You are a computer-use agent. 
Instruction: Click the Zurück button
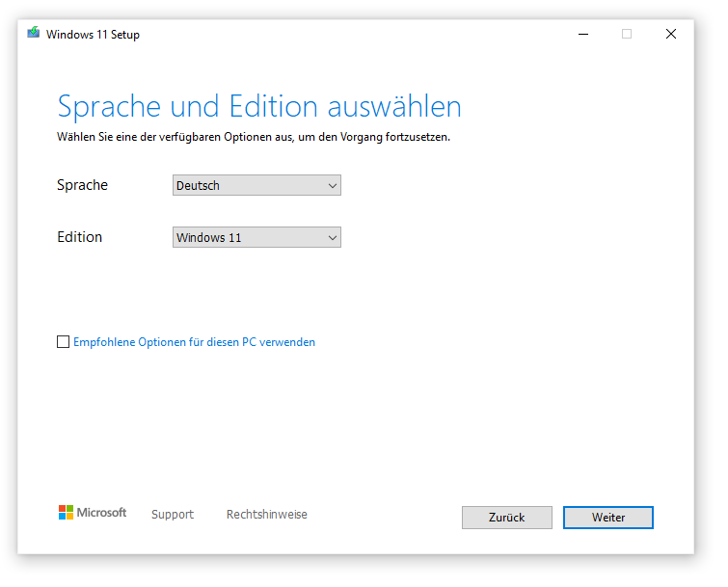point(507,518)
